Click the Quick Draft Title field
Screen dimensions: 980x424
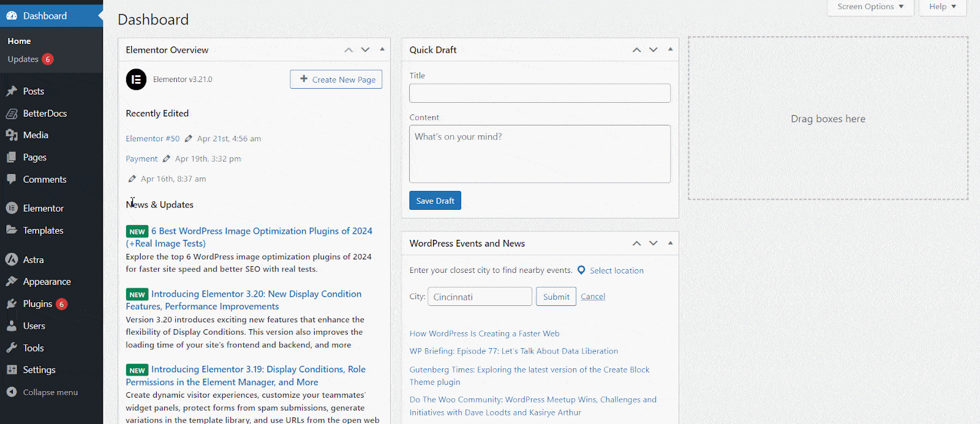(540, 93)
